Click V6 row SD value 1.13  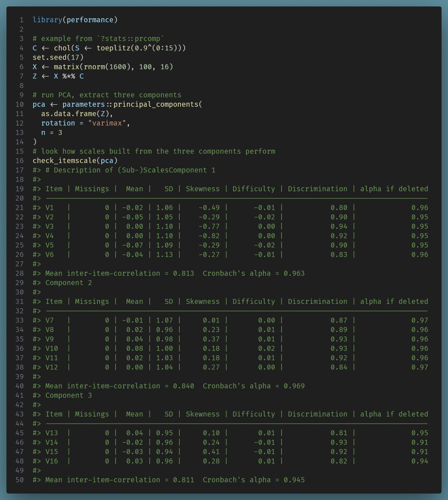[164, 254]
